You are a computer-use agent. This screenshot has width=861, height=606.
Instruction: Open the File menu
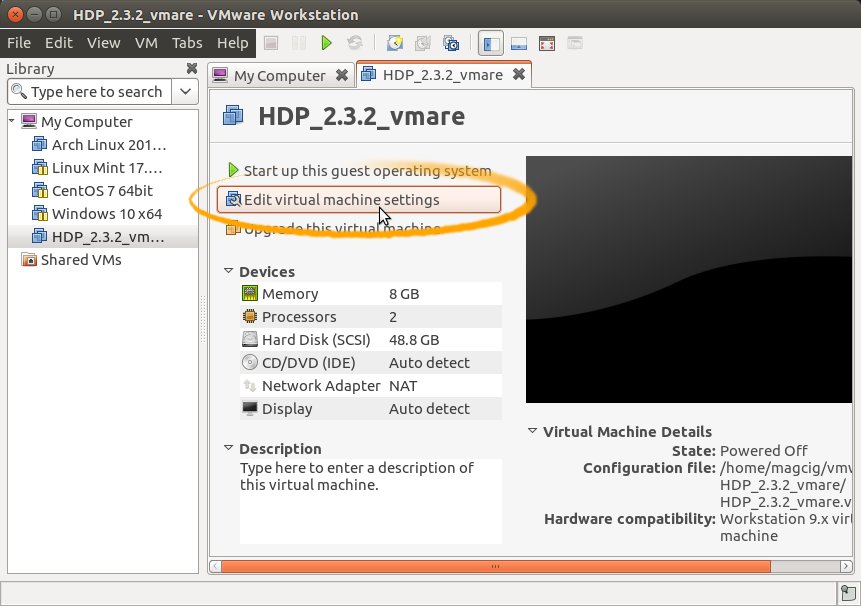click(x=19, y=43)
